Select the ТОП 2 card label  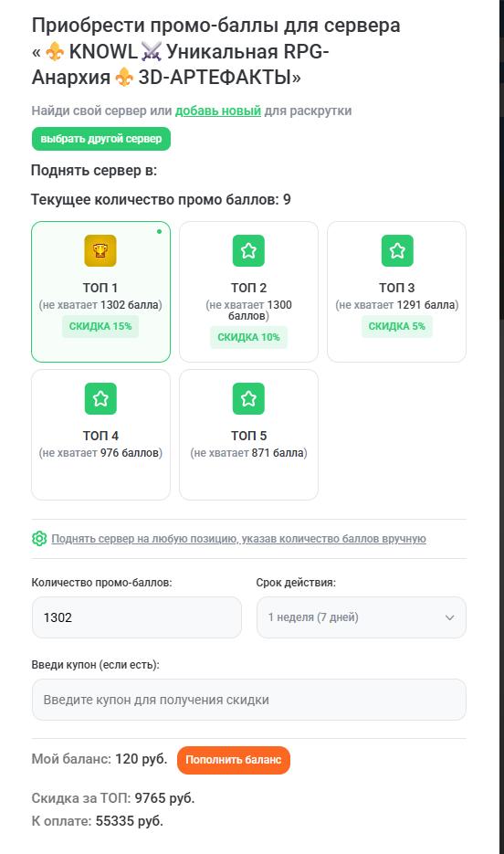click(248, 288)
